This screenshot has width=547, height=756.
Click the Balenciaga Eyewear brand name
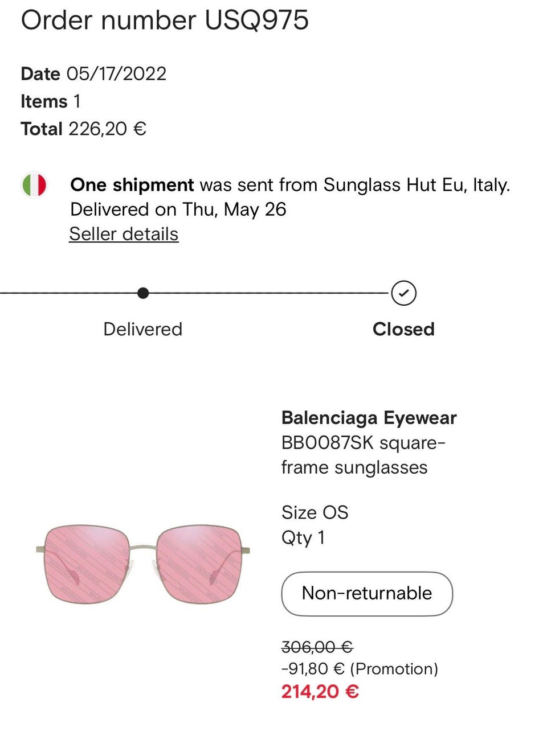tap(369, 418)
